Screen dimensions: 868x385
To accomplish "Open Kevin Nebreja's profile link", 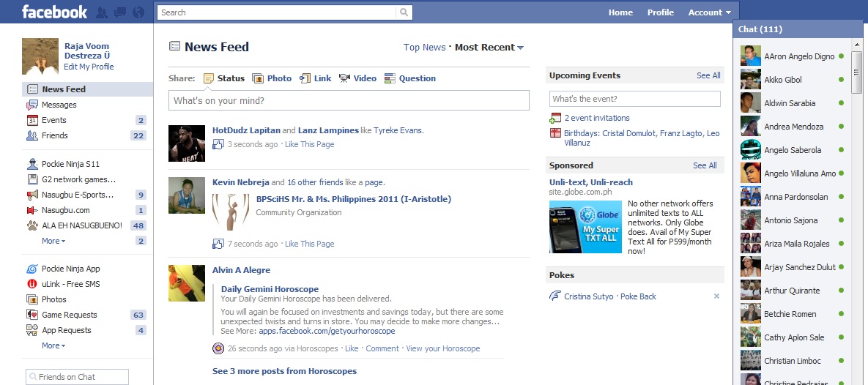I will point(241,182).
